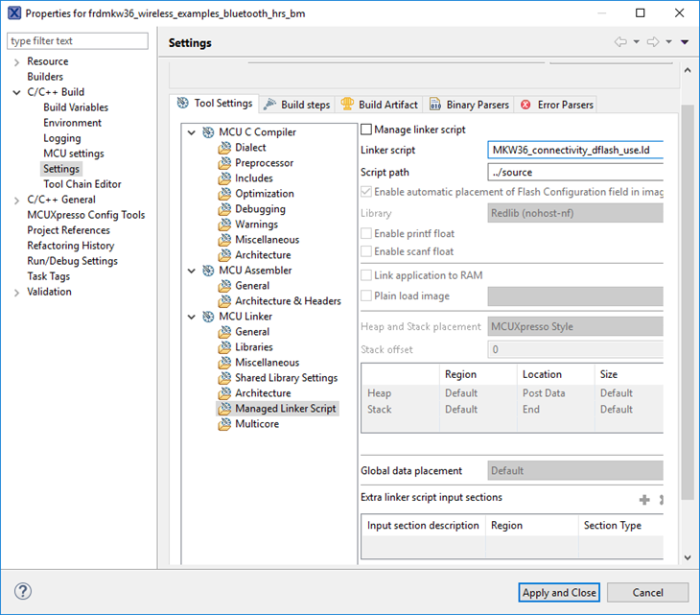
Task: Click the back navigation arrow icon
Action: [620, 42]
